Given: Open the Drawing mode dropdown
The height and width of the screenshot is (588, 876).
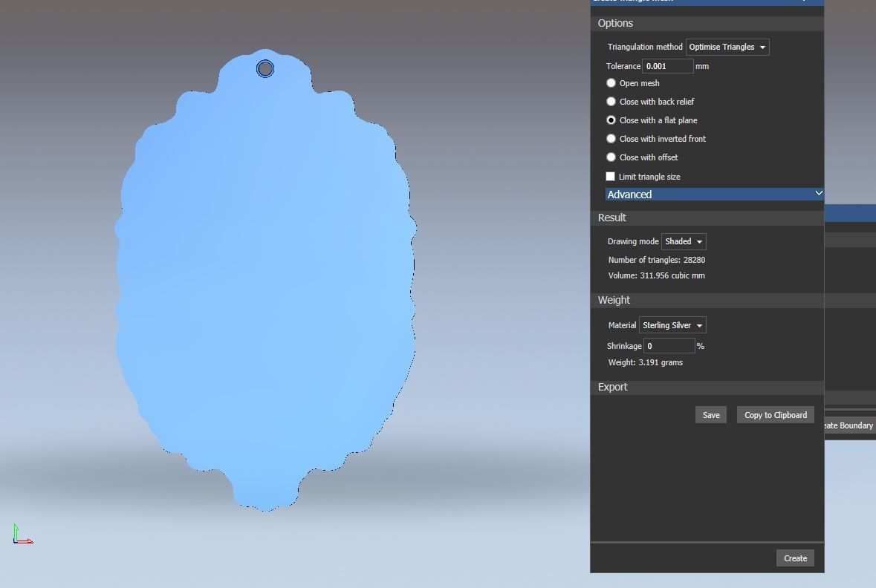Looking at the screenshot, I should point(684,241).
